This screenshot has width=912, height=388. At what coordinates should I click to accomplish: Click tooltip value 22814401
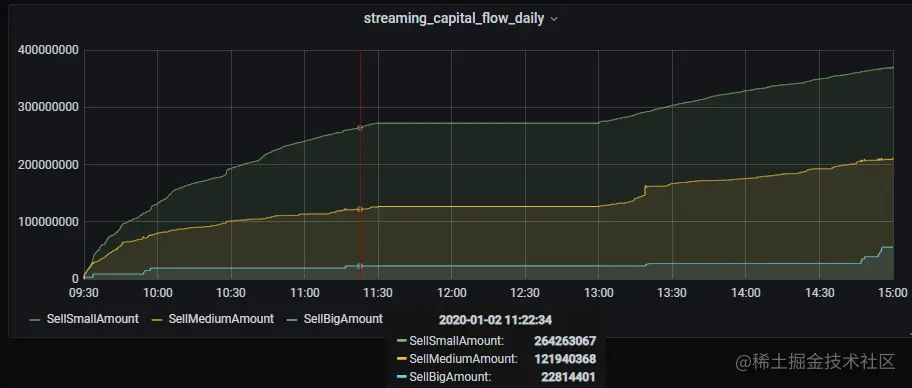coord(568,377)
